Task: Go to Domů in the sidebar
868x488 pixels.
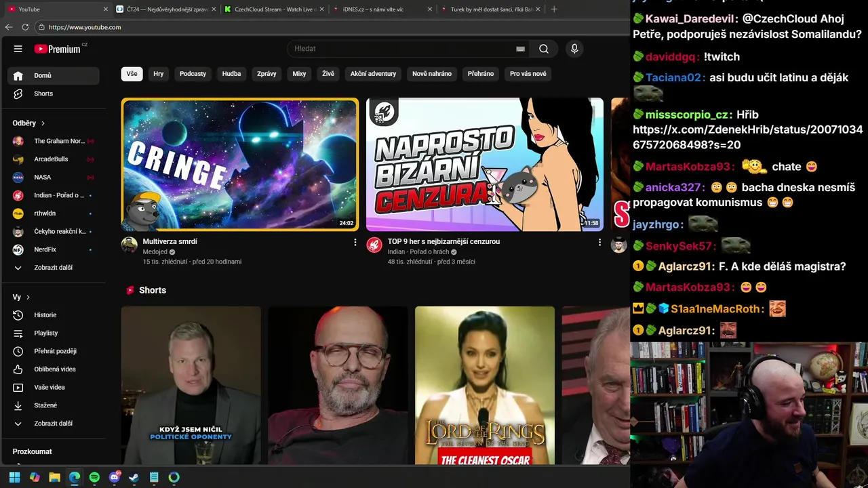Action: (x=54, y=75)
